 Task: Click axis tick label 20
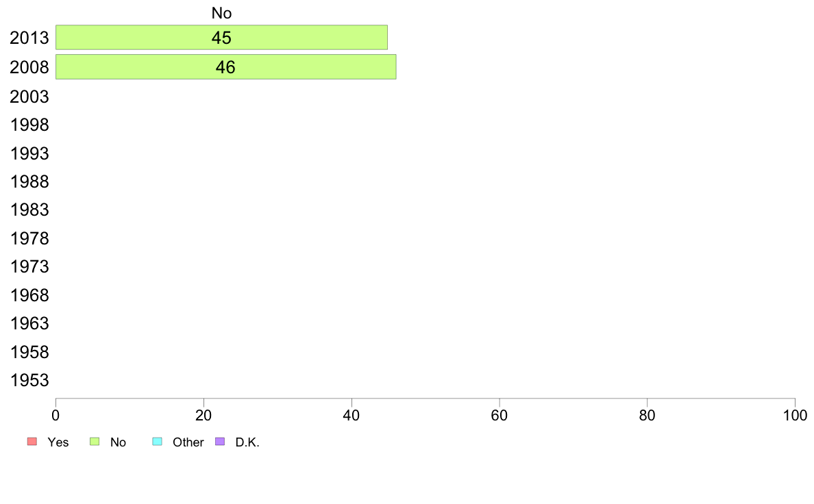tap(203, 415)
